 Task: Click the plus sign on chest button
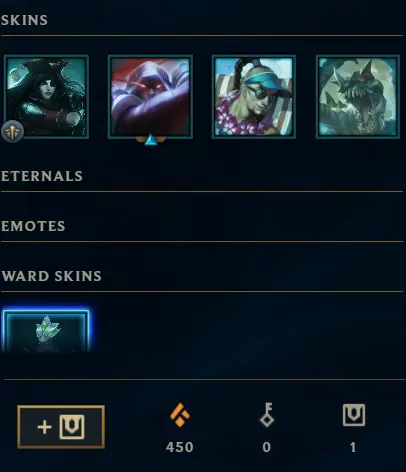click(45, 427)
